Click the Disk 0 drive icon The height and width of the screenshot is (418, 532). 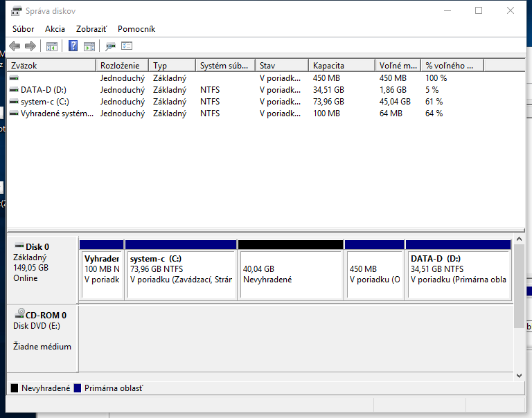[19, 246]
